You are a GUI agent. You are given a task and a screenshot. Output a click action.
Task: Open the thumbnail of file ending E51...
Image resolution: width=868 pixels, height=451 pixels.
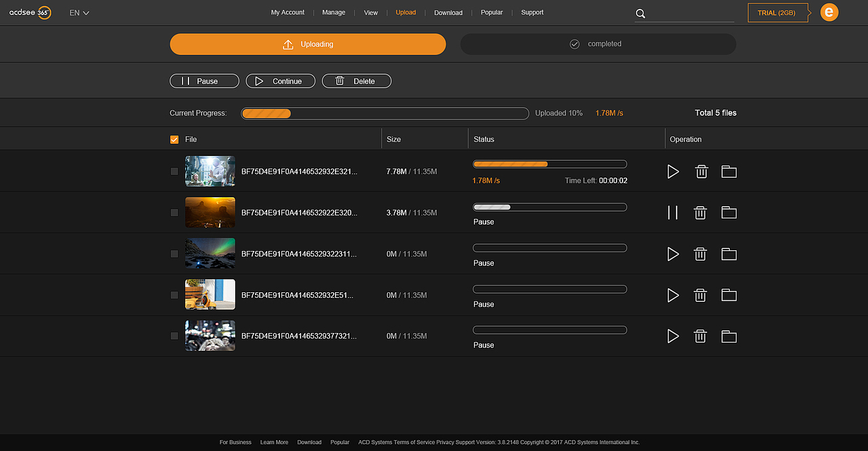pyautogui.click(x=210, y=294)
